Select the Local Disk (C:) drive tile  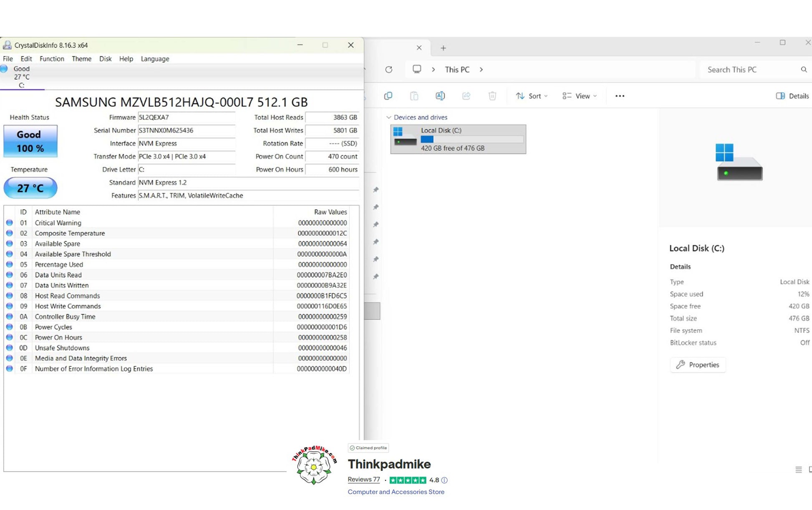[x=458, y=139]
